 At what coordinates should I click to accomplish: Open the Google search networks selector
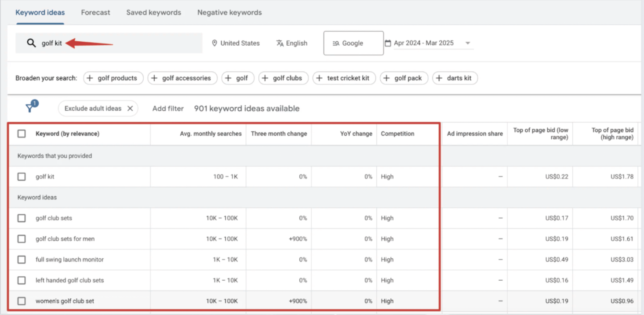point(353,43)
